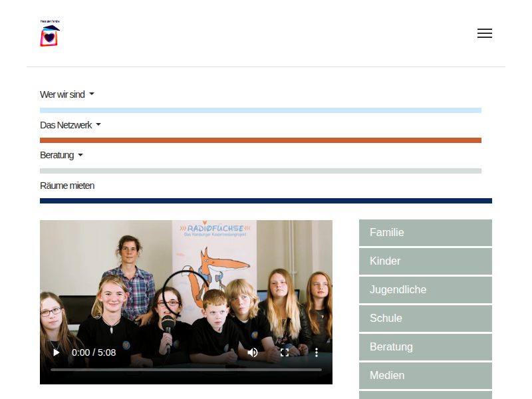The width and height of the screenshot is (532, 399).
Task: Mute the video sound
Action: [253, 352]
